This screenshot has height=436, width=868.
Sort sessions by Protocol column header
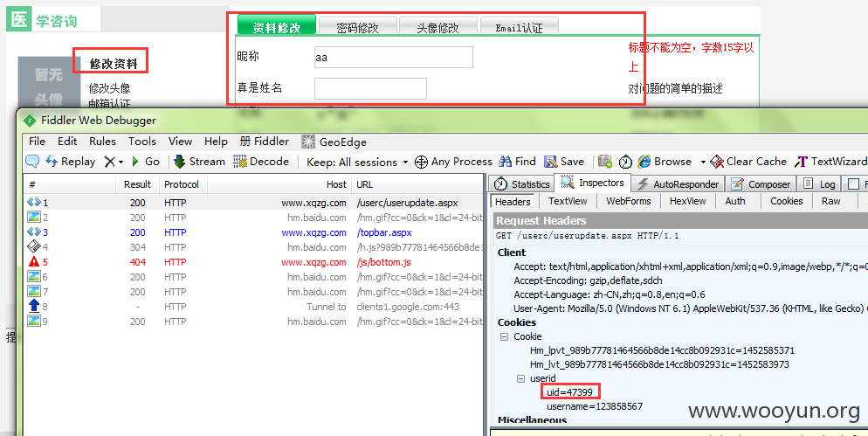point(183,184)
